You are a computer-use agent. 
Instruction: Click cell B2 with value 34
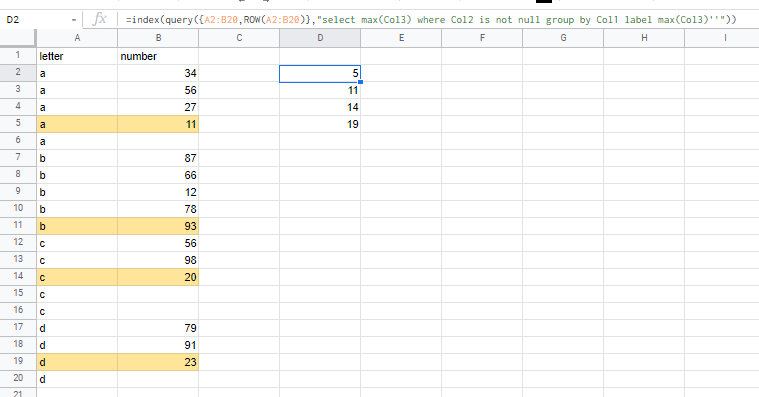point(158,74)
